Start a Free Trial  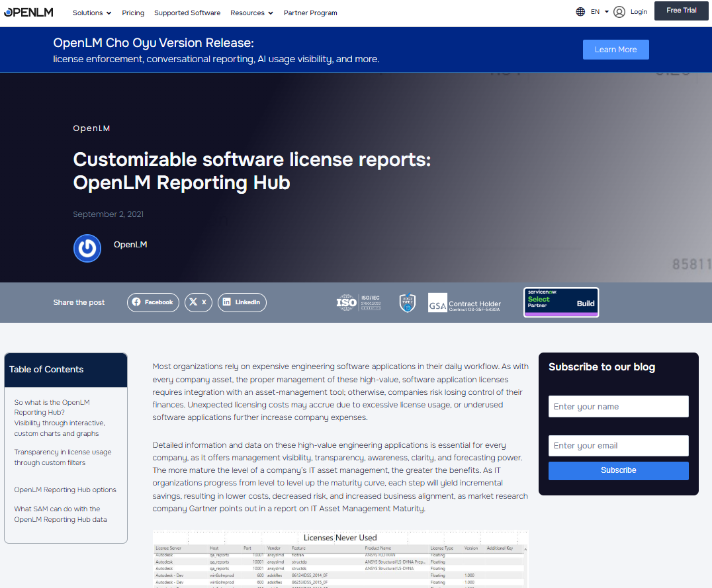681,11
